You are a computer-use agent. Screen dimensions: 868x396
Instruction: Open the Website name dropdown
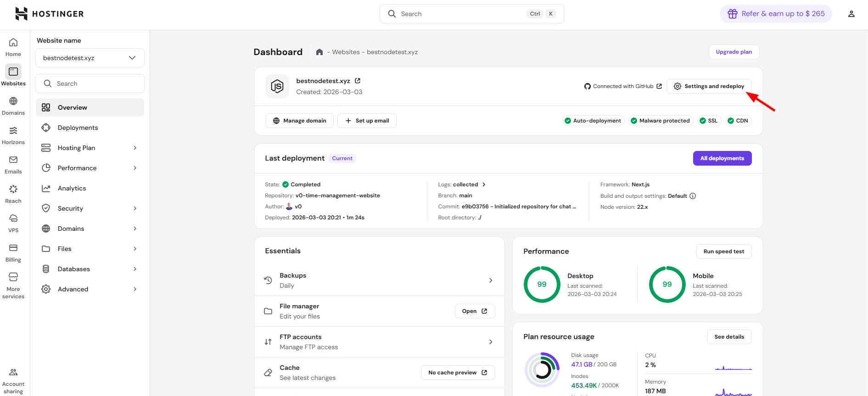(90, 58)
